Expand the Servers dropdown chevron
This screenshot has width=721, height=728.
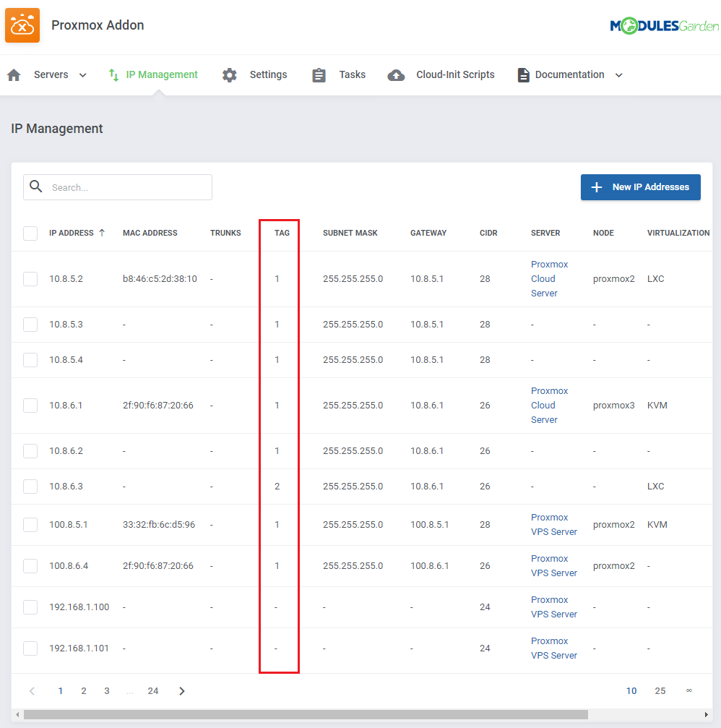82,75
